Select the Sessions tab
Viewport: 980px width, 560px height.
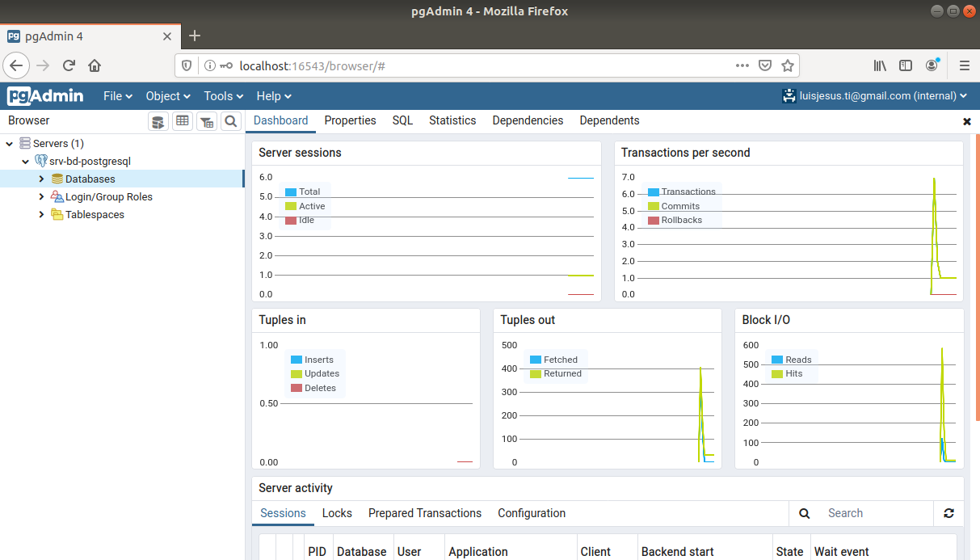tap(283, 513)
